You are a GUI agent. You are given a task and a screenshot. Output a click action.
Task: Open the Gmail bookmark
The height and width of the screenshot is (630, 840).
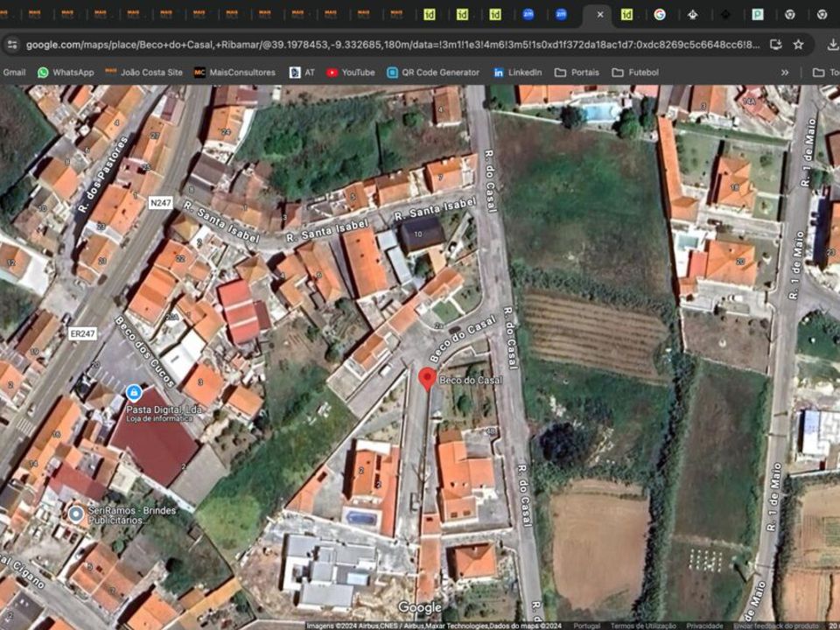[x=14, y=73]
